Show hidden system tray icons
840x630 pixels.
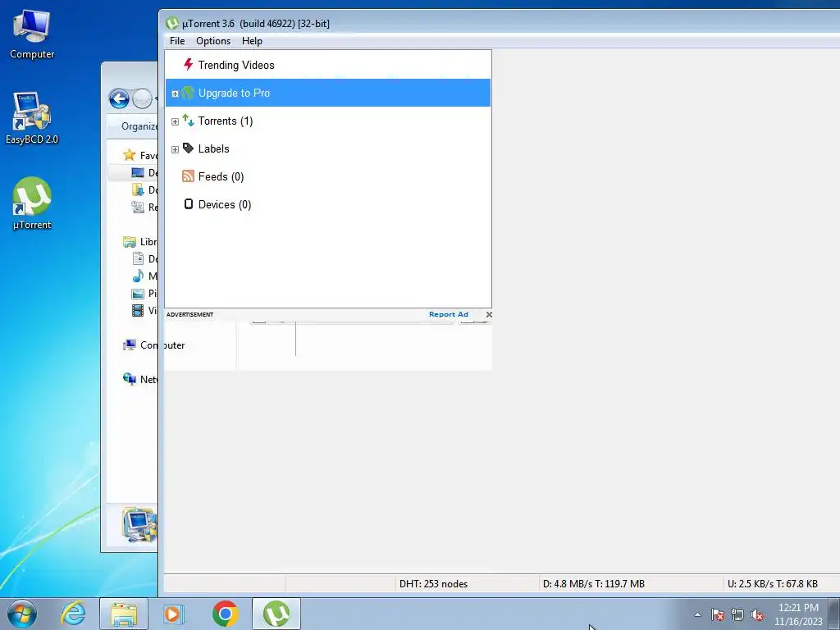tap(697, 614)
